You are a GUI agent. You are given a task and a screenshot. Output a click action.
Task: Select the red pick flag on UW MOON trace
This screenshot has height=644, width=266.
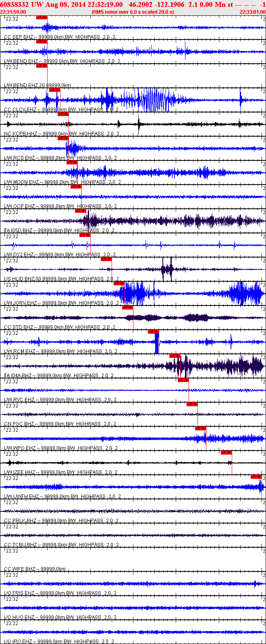pos(72,162)
